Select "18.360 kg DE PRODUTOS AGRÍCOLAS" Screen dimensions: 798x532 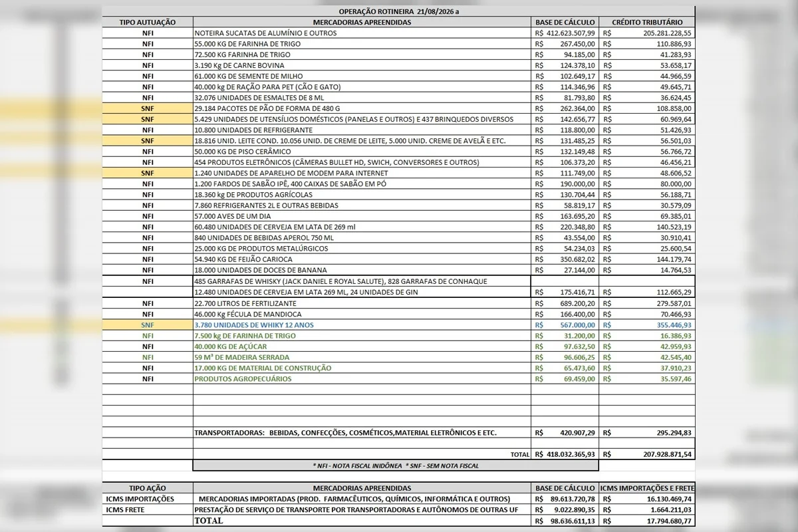(x=362, y=194)
